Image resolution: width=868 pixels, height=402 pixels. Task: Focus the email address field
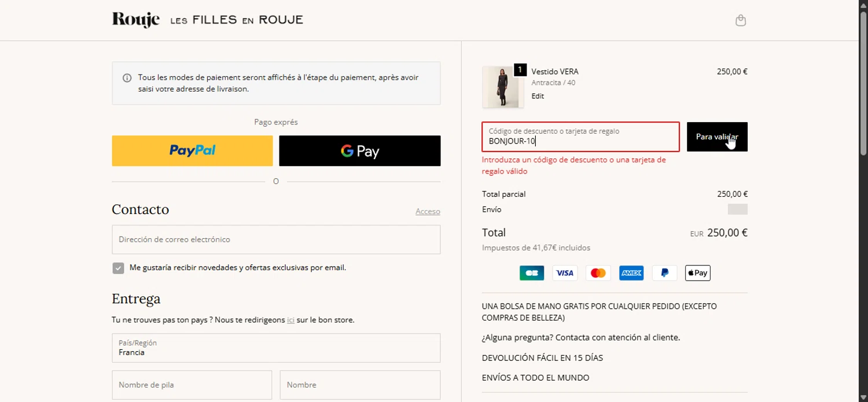276,239
